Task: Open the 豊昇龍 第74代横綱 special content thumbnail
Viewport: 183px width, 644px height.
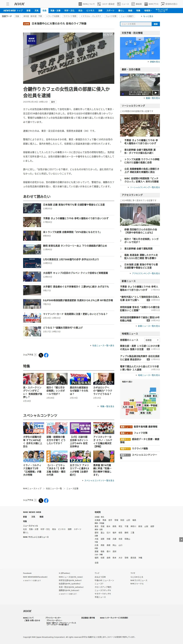Action: tap(104, 457)
